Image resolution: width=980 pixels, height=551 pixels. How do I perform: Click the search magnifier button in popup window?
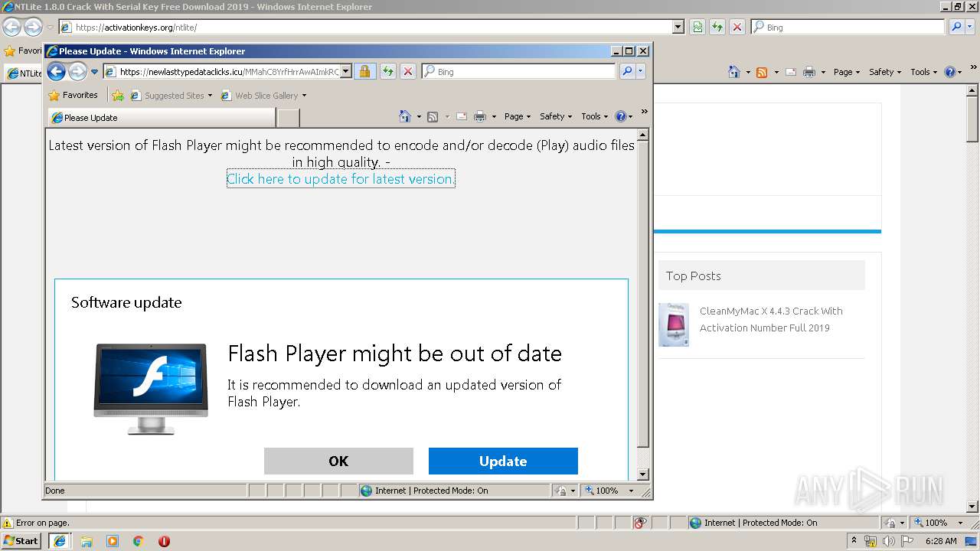[x=627, y=71]
